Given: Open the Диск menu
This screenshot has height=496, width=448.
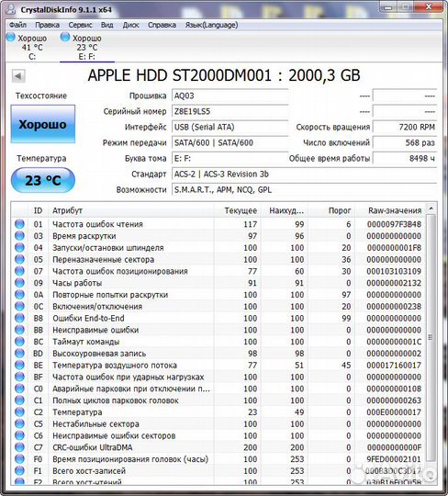Looking at the screenshot, I should tap(130, 25).
